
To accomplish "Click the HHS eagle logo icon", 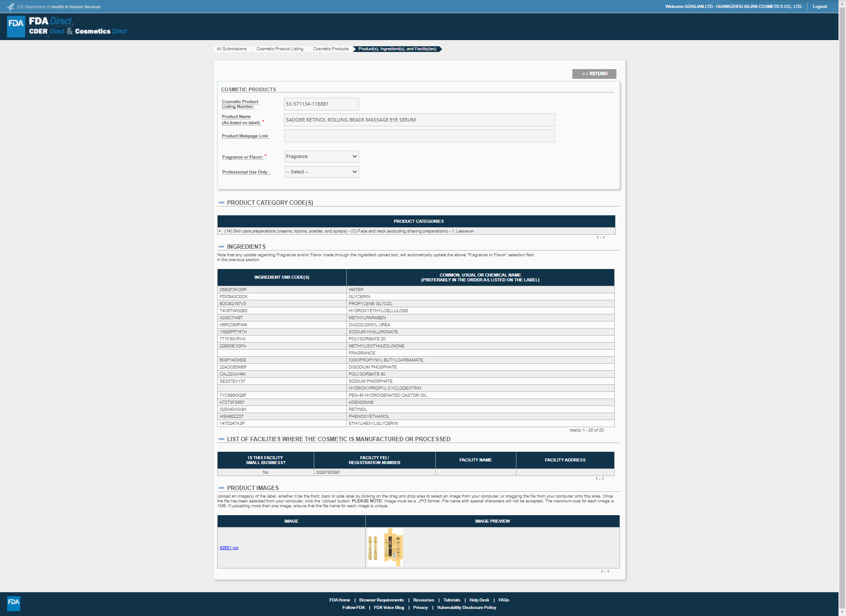I will 11,7.
